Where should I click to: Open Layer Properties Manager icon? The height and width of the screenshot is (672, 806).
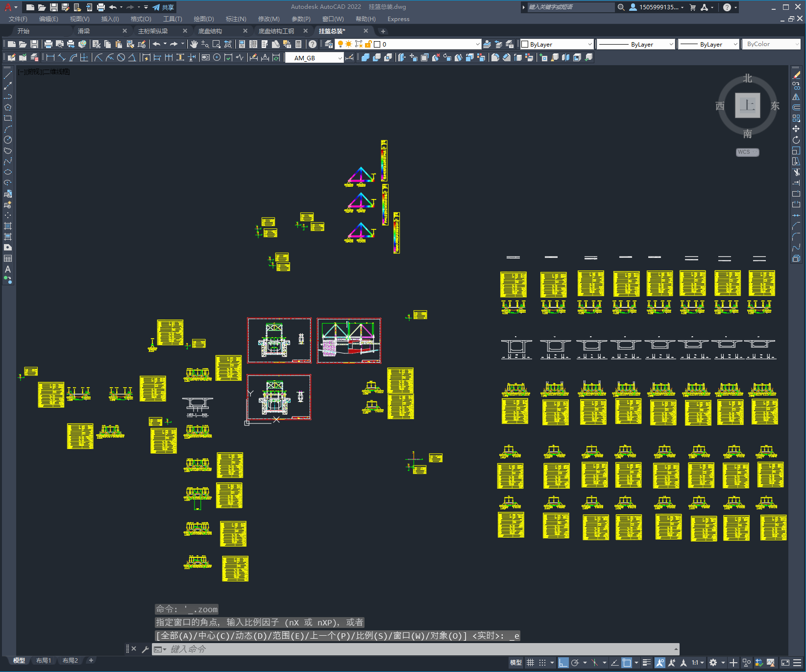[328, 44]
